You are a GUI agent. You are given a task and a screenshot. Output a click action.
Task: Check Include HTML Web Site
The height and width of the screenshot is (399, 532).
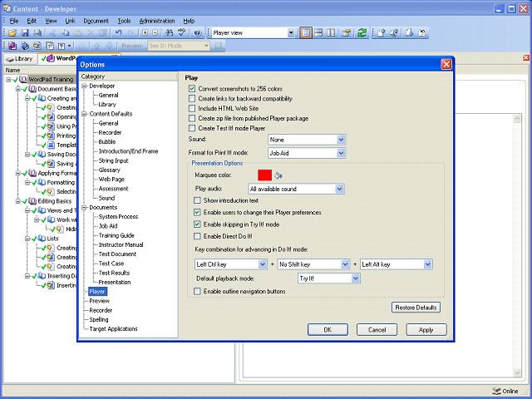[x=192, y=109]
